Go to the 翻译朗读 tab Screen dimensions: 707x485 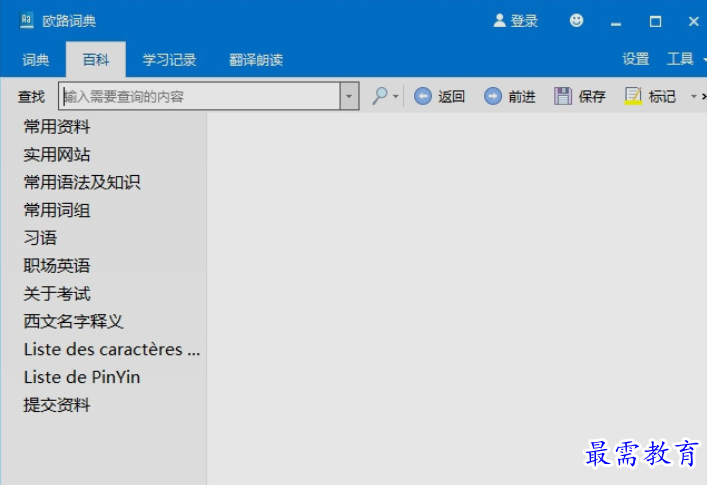click(256, 60)
